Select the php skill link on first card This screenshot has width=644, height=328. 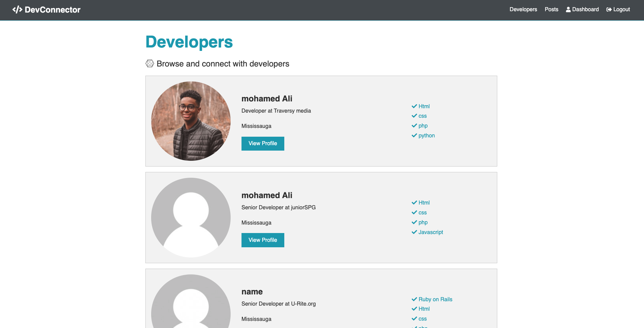(423, 126)
